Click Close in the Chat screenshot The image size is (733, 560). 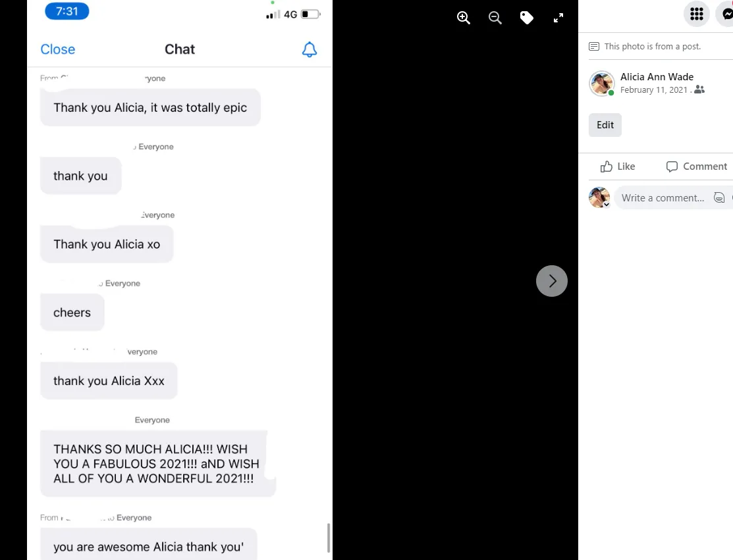[57, 49]
